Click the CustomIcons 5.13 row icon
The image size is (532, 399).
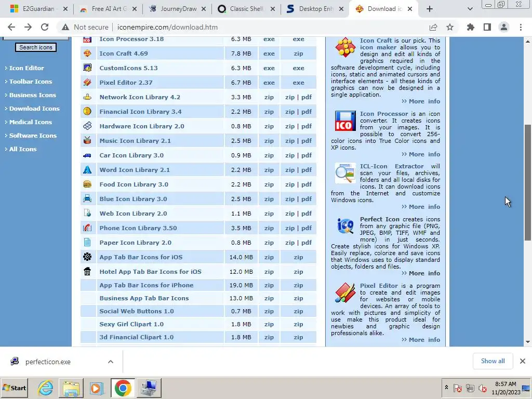[x=87, y=68]
